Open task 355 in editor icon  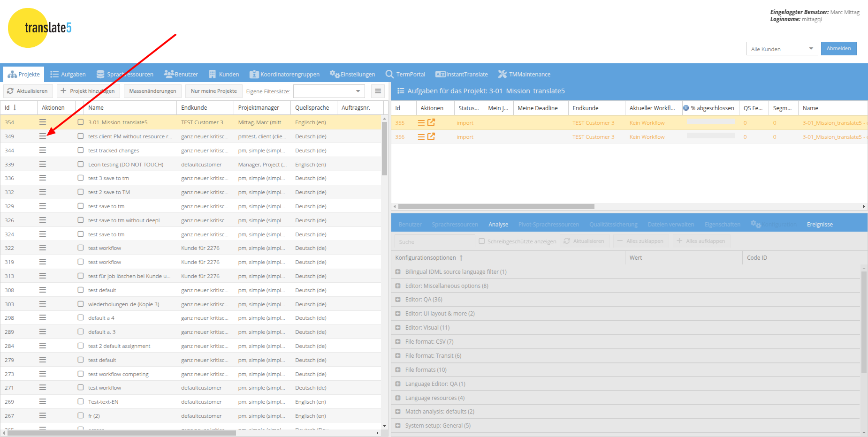point(431,123)
